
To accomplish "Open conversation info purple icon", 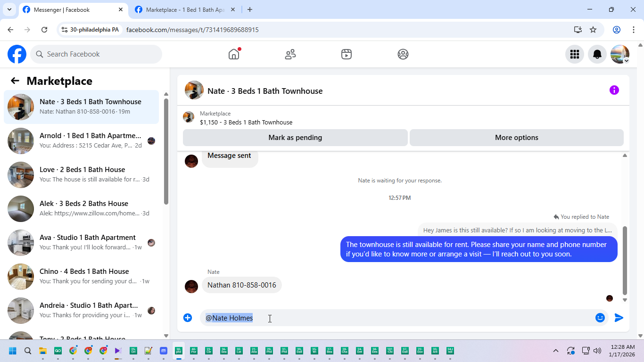I will tap(614, 90).
